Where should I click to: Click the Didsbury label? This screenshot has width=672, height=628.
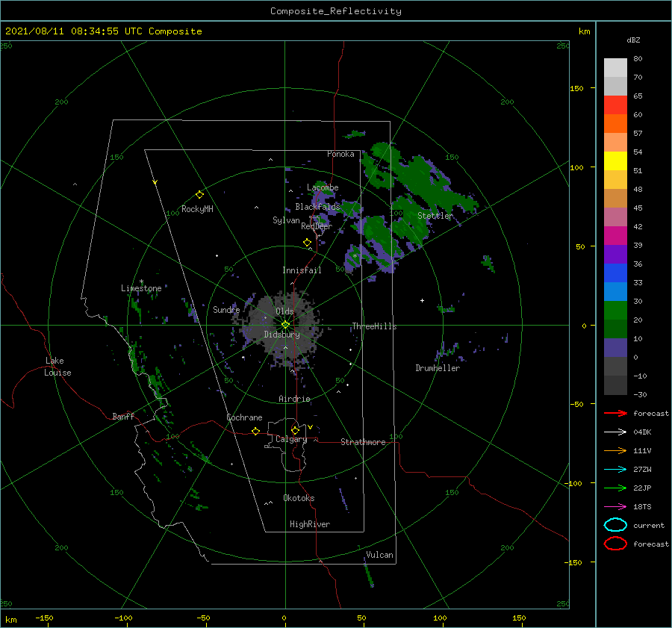pyautogui.click(x=281, y=335)
